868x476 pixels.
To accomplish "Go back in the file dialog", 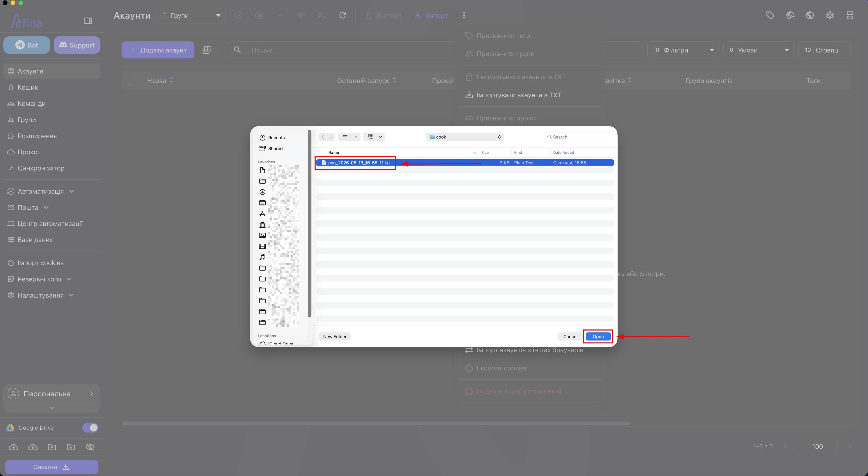I will (x=323, y=137).
